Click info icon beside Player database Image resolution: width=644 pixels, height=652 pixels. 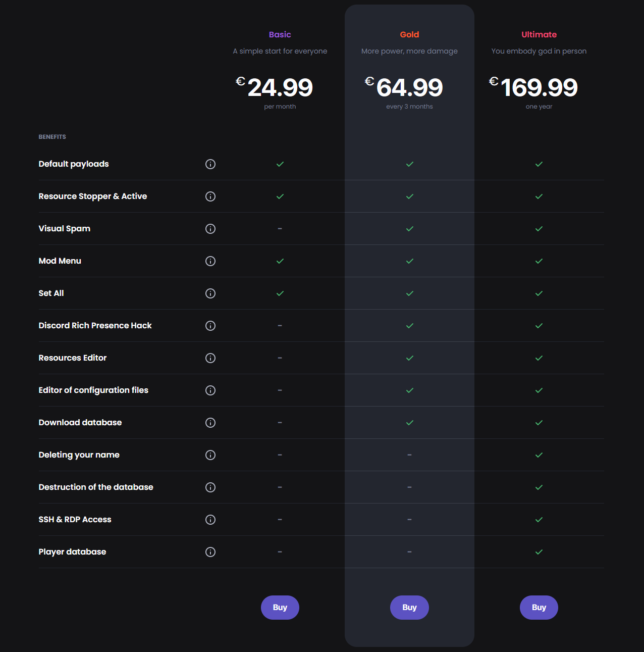[x=210, y=552]
